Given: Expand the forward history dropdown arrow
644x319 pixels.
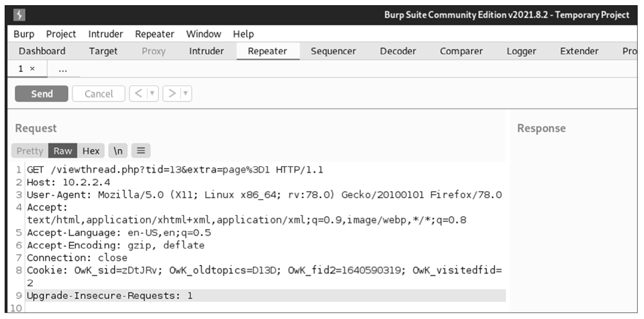Looking at the screenshot, I should point(185,94).
